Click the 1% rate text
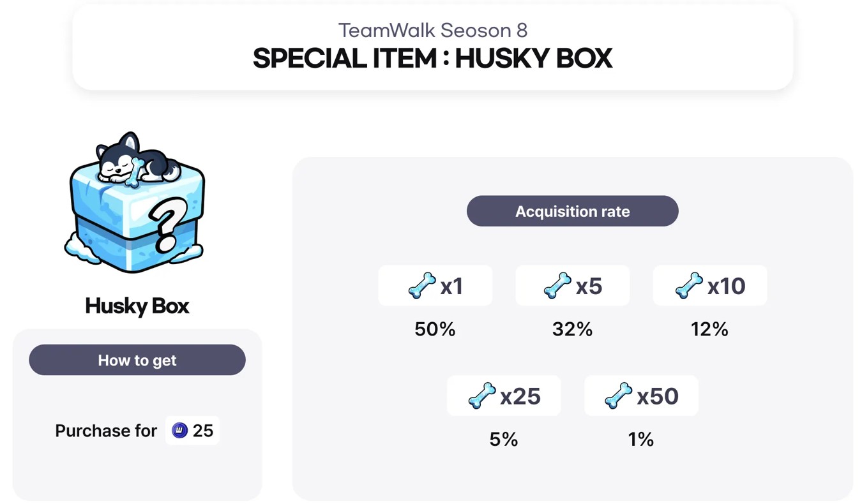The height and width of the screenshot is (504, 862). click(x=640, y=440)
